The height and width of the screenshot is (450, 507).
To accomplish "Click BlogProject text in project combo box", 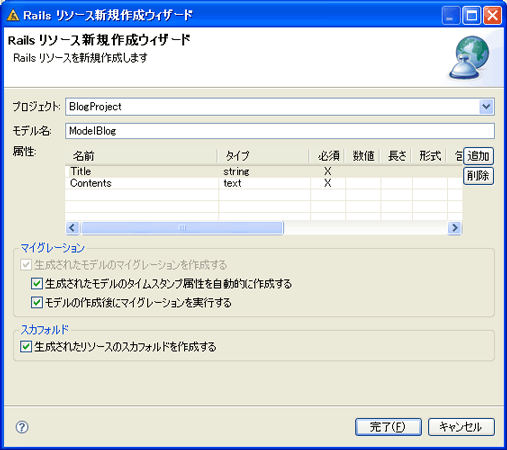I will point(95,107).
